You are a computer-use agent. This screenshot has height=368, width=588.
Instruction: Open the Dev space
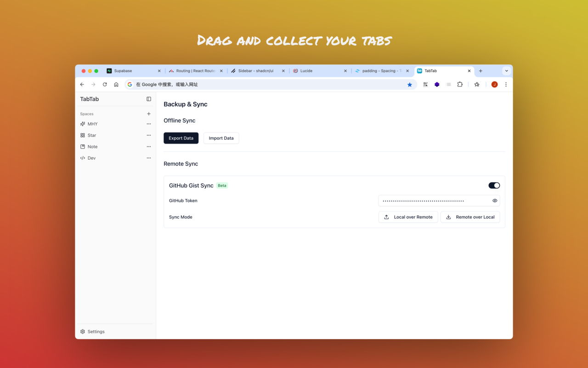click(91, 158)
